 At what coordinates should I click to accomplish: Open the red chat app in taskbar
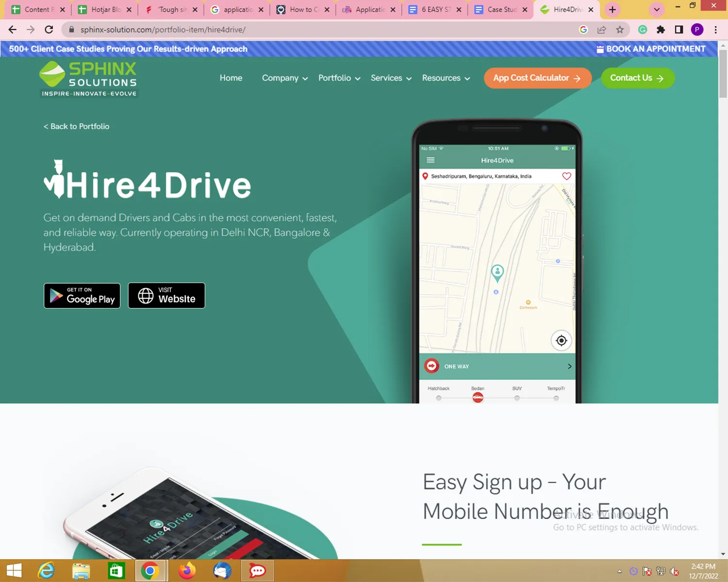pos(258,571)
